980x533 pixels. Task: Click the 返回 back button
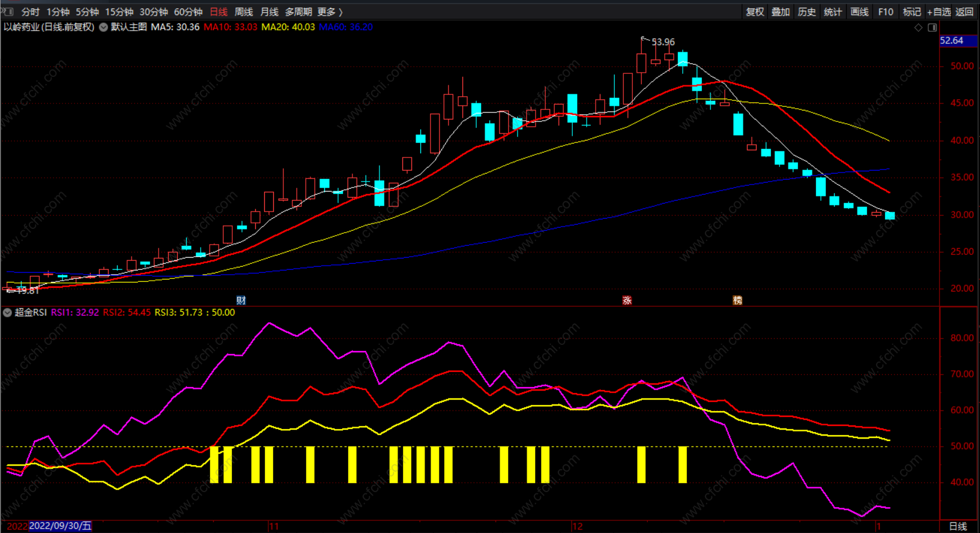pyautogui.click(x=964, y=12)
